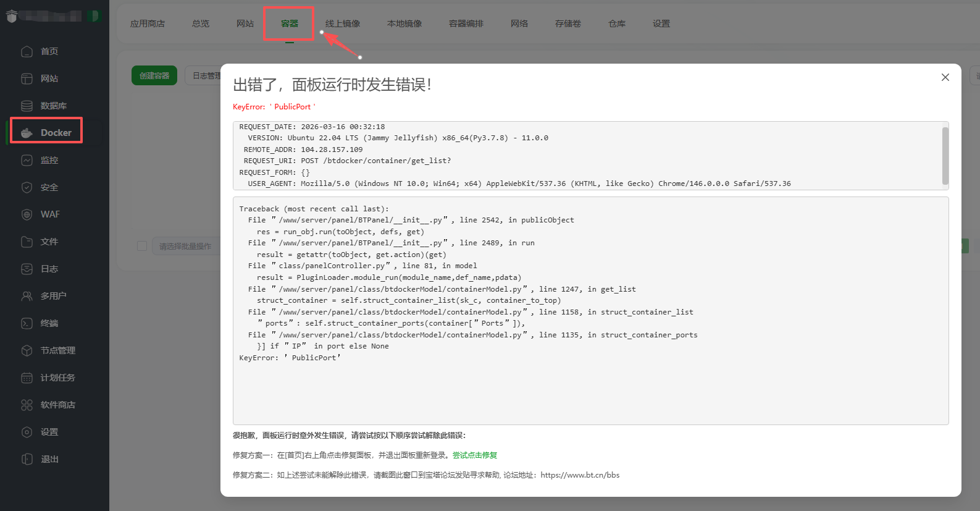Image resolution: width=980 pixels, height=511 pixels.
Task: Click the Logout icon in sidebar
Action: tap(27, 459)
